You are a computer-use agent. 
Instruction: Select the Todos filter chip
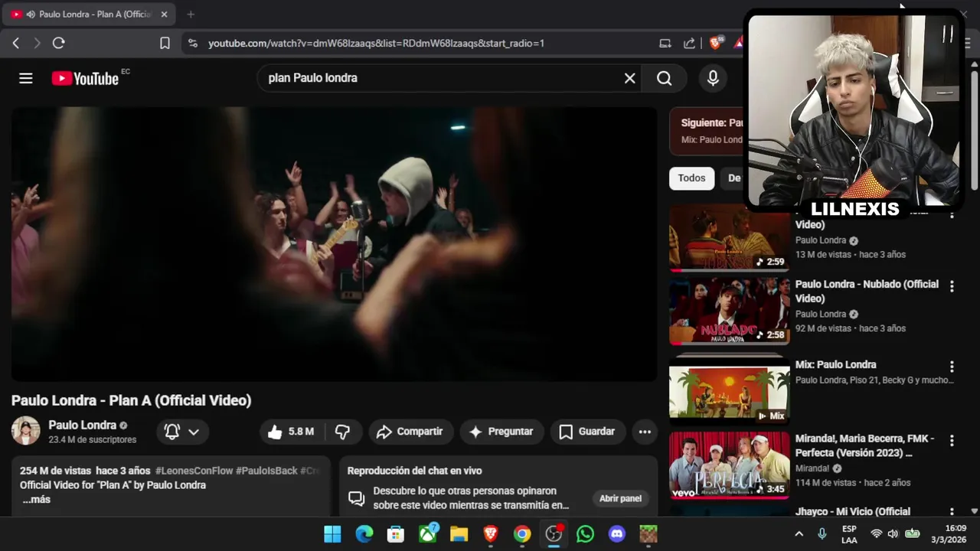pos(691,178)
